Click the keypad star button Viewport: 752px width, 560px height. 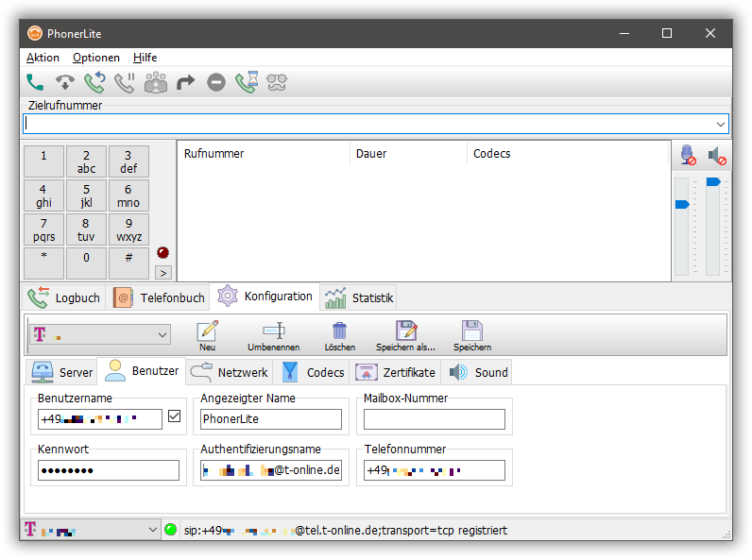click(x=43, y=263)
